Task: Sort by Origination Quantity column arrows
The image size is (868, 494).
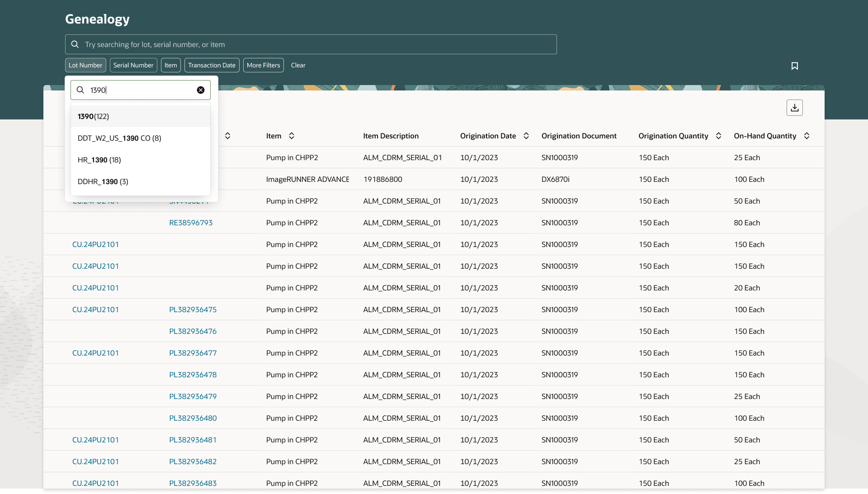Action: [718, 136]
